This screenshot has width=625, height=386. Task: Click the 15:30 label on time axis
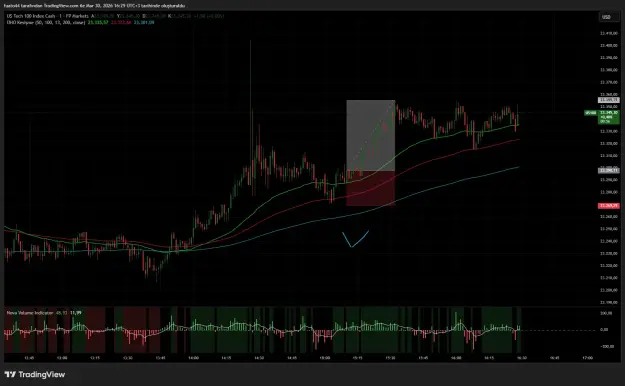[x=390, y=358]
